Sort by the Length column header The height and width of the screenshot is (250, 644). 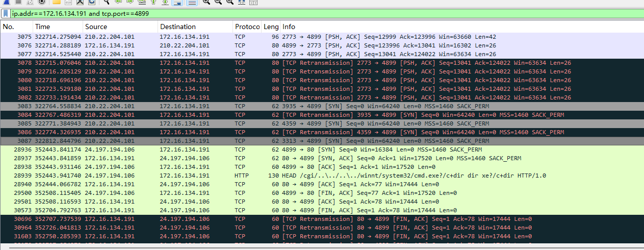click(x=271, y=27)
